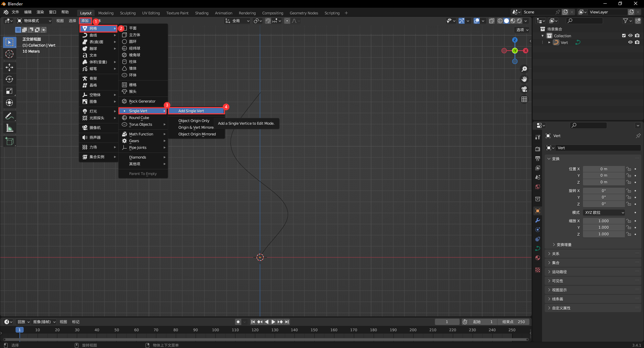
Task: Select the Measure tool icon
Action: [9, 128]
